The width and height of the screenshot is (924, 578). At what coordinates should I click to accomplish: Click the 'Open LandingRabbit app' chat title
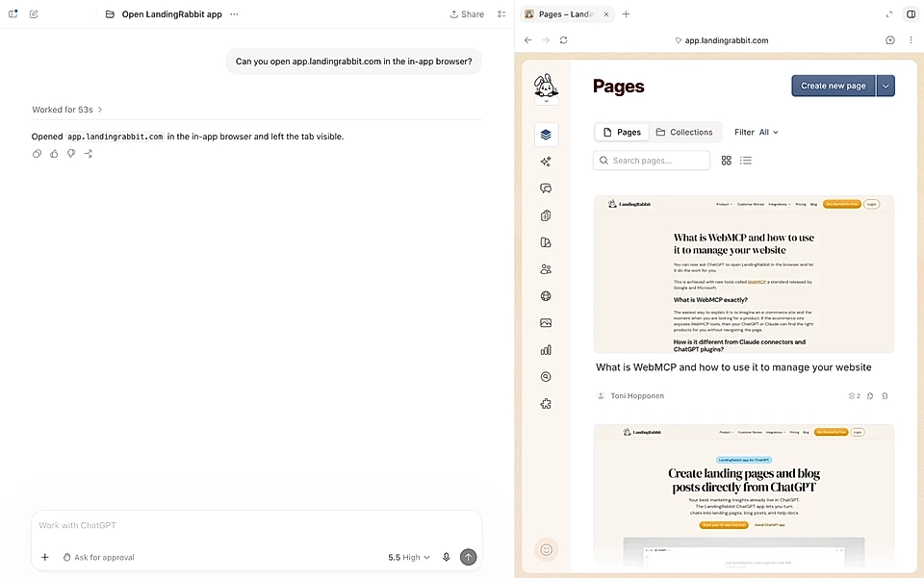[171, 14]
